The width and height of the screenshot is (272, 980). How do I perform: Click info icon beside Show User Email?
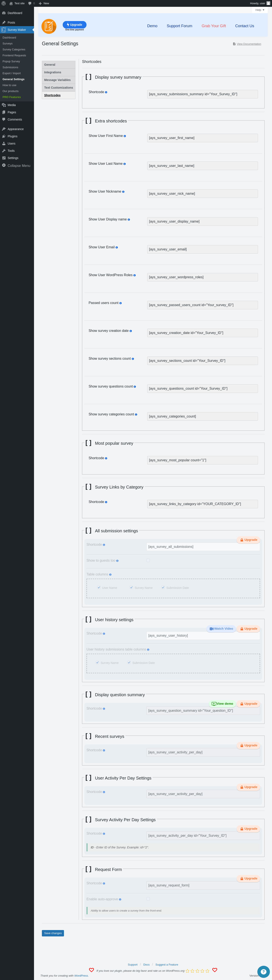click(x=117, y=248)
